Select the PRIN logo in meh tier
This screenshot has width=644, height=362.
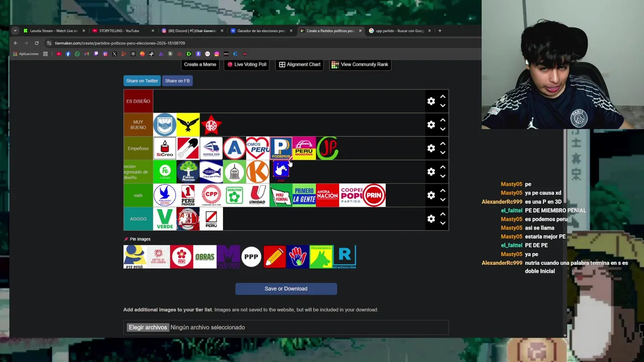(374, 195)
